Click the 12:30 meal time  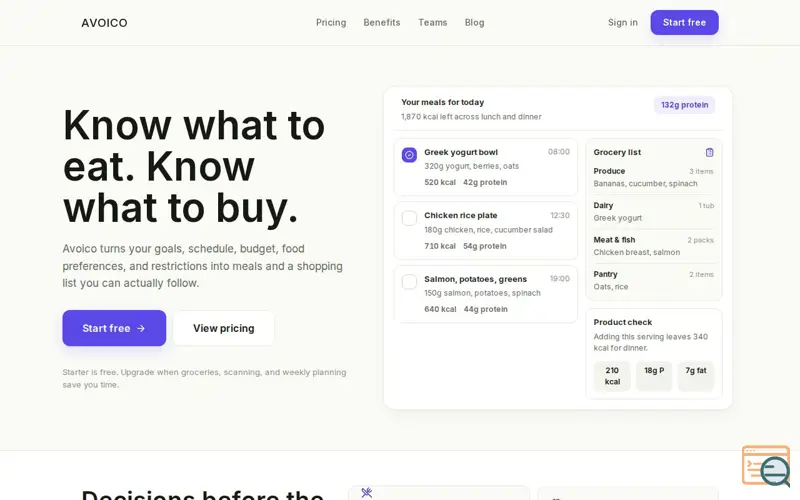coord(560,215)
